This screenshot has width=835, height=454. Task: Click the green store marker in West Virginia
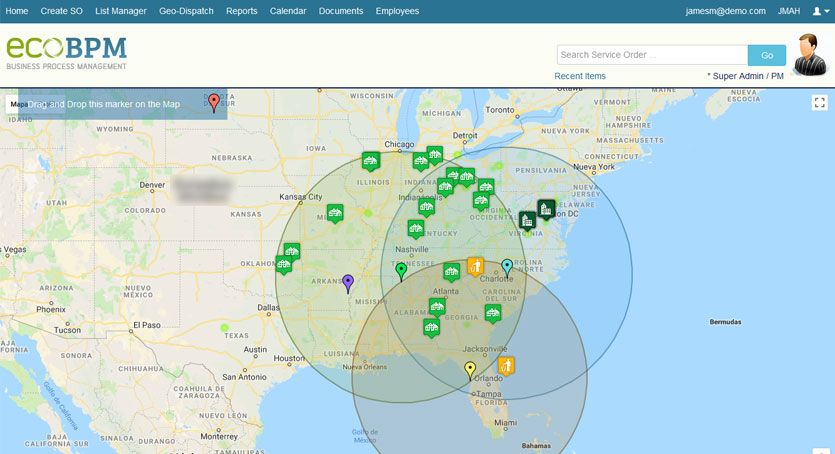tap(481, 201)
